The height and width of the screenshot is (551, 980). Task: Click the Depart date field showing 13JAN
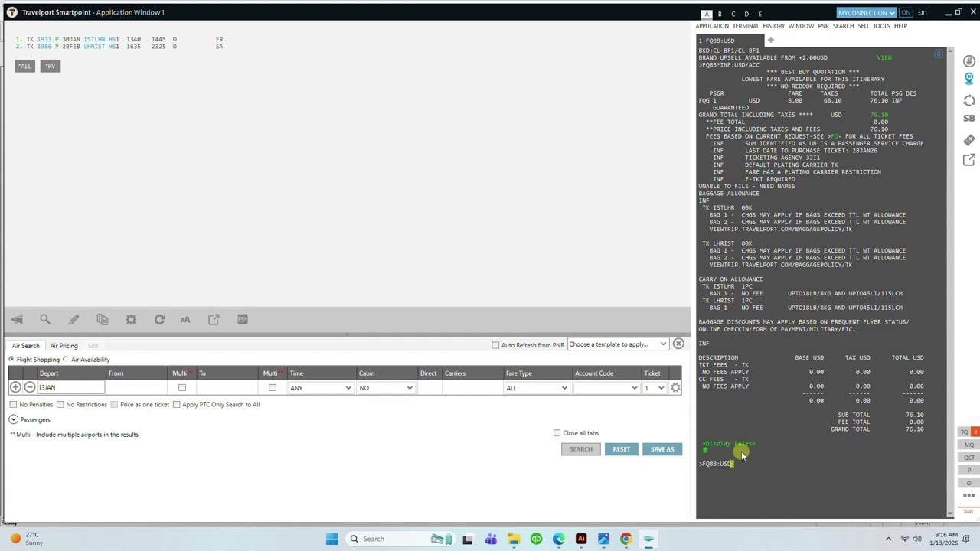(x=71, y=388)
